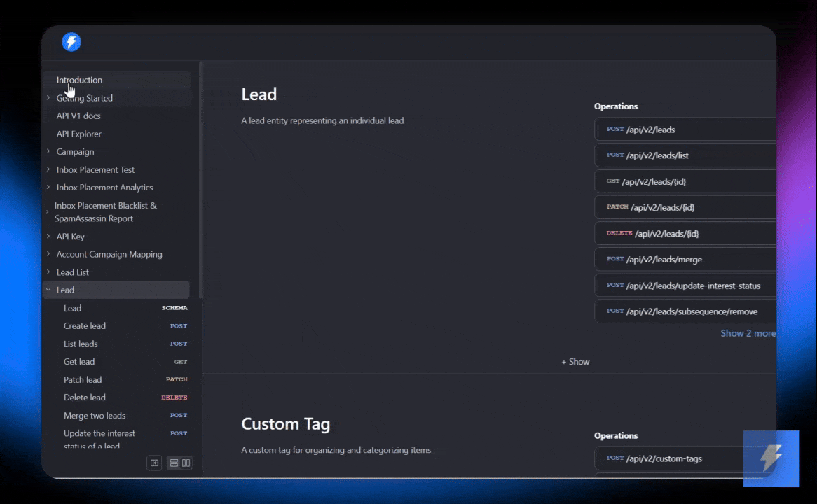The image size is (817, 504).
Task: Expand the Inbox Placement Test section
Action: (x=48, y=170)
